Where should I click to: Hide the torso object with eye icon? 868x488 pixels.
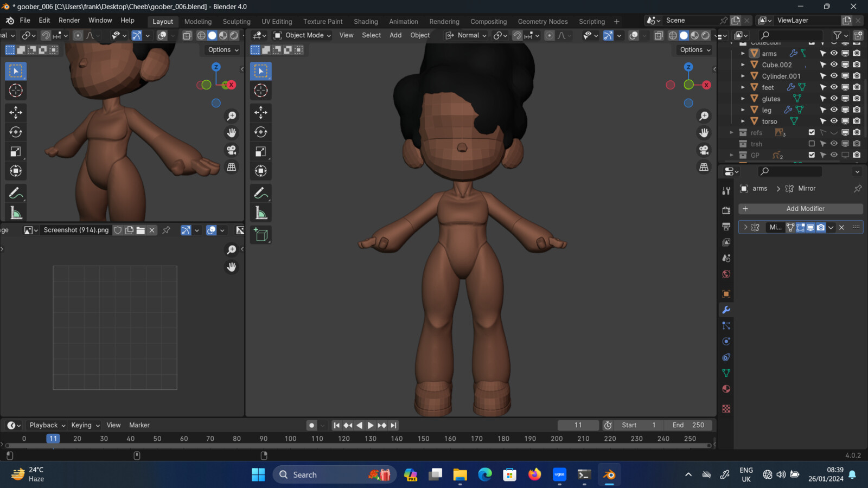(834, 121)
